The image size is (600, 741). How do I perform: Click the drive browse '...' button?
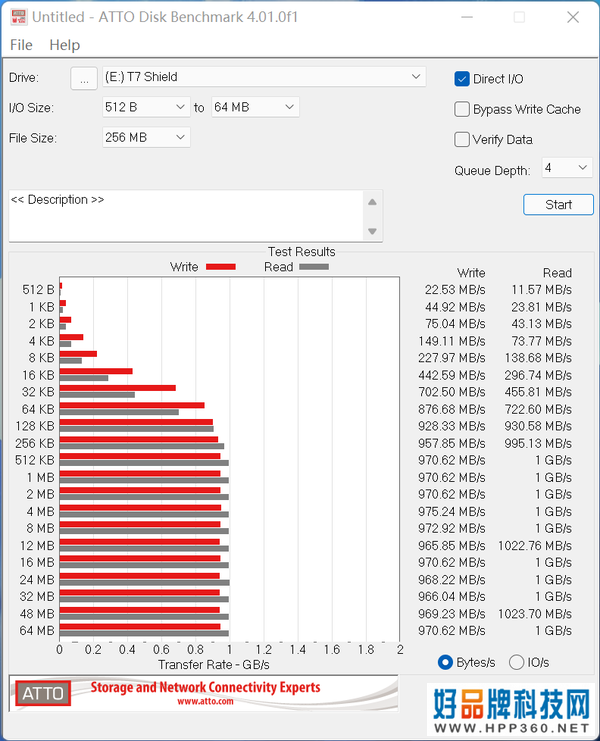84,78
